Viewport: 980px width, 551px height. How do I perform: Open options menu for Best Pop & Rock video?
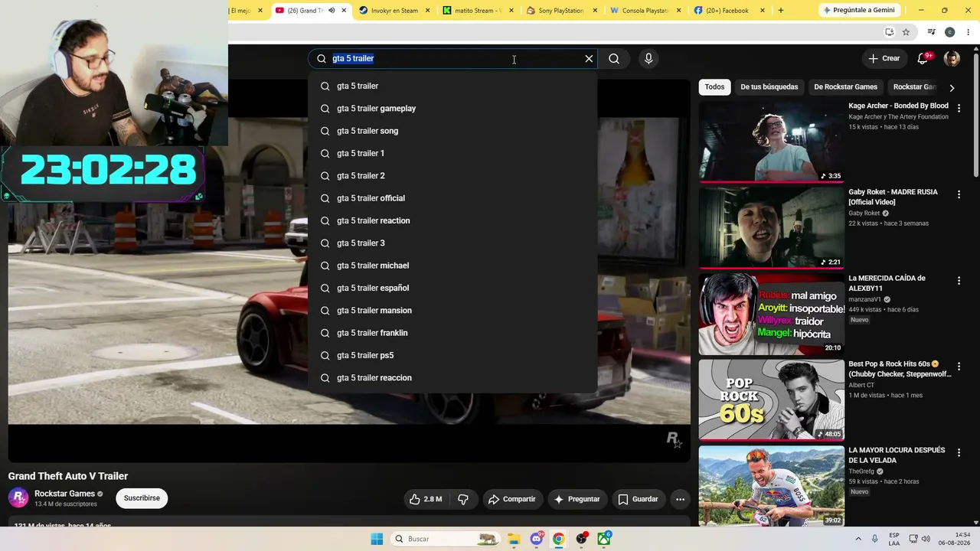tap(959, 367)
